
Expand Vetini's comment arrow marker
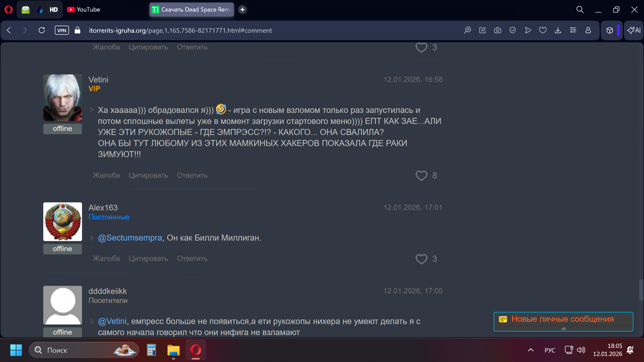tap(92, 110)
